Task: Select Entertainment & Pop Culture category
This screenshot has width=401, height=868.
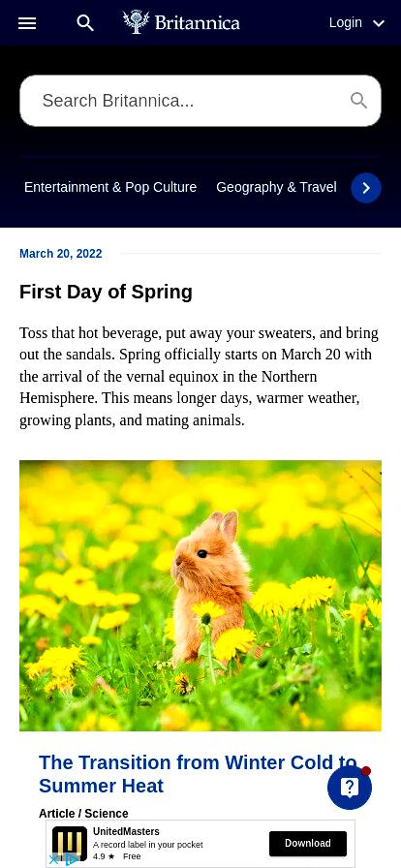Action: [110, 187]
